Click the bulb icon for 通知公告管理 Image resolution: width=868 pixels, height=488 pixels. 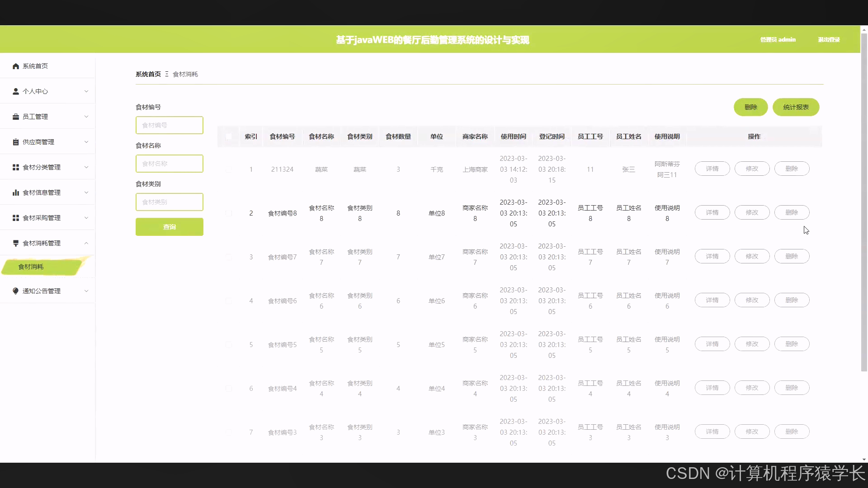16,291
